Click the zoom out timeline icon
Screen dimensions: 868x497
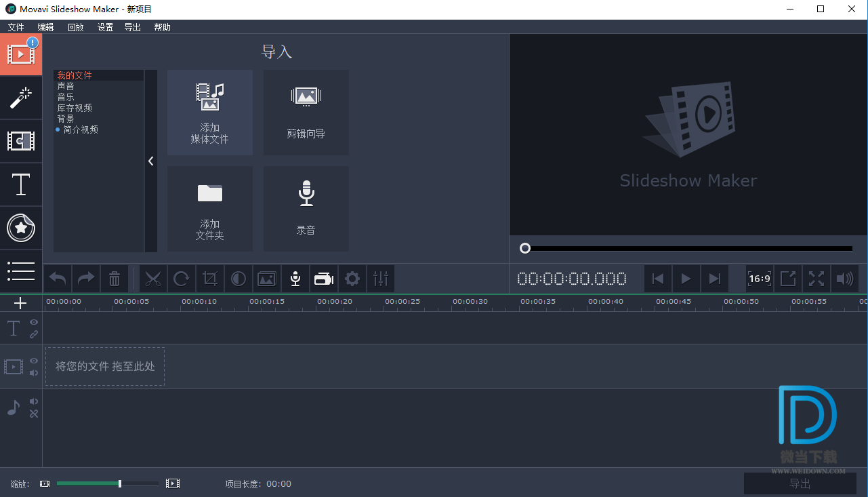(45, 483)
